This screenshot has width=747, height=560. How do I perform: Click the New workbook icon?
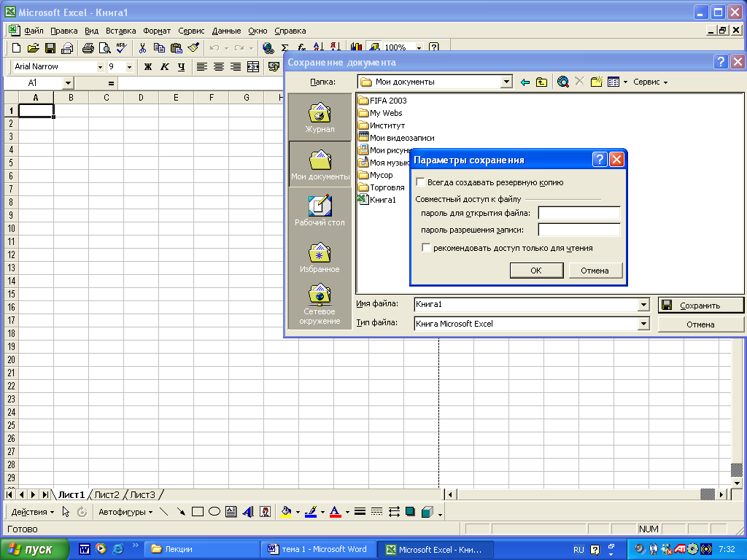coord(16,47)
